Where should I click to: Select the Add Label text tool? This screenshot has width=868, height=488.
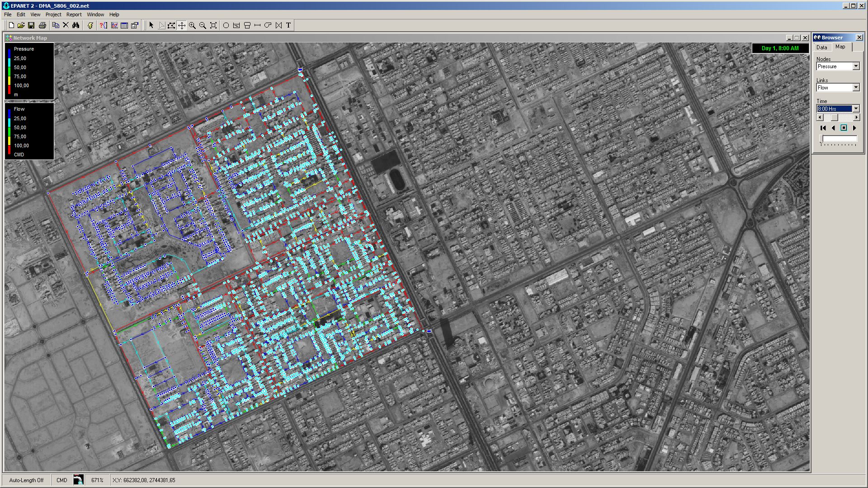pyautogui.click(x=288, y=25)
